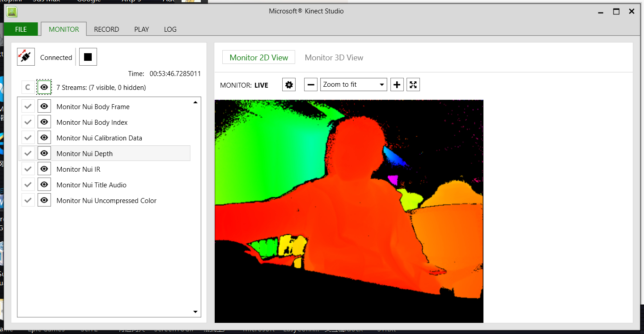644x334 pixels.
Task: Click the stream list scroll up arrow
Action: (x=195, y=102)
